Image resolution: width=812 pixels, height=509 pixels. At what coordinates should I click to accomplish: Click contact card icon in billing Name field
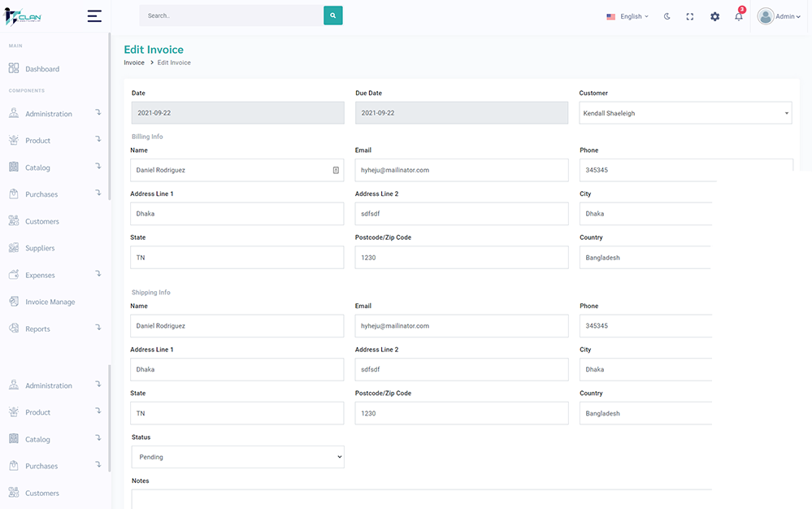[x=336, y=170]
